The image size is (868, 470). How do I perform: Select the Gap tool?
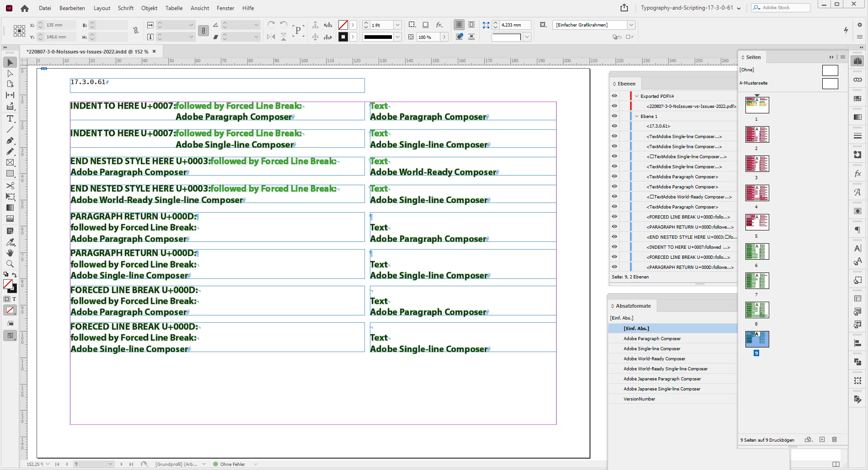point(10,95)
